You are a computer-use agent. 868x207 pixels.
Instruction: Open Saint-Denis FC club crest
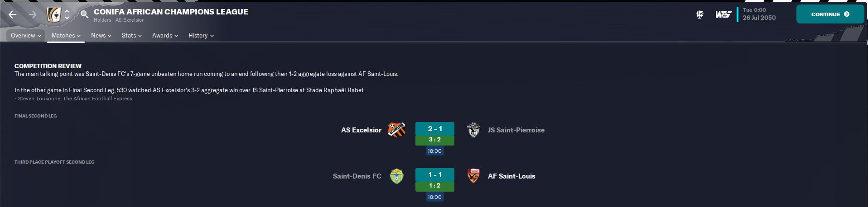coord(397,176)
